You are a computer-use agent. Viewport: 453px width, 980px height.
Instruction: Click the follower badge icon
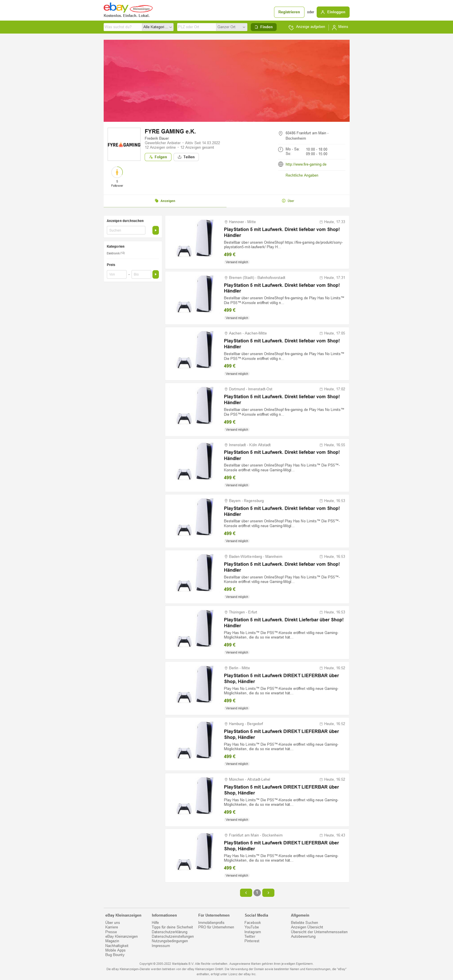point(117,172)
